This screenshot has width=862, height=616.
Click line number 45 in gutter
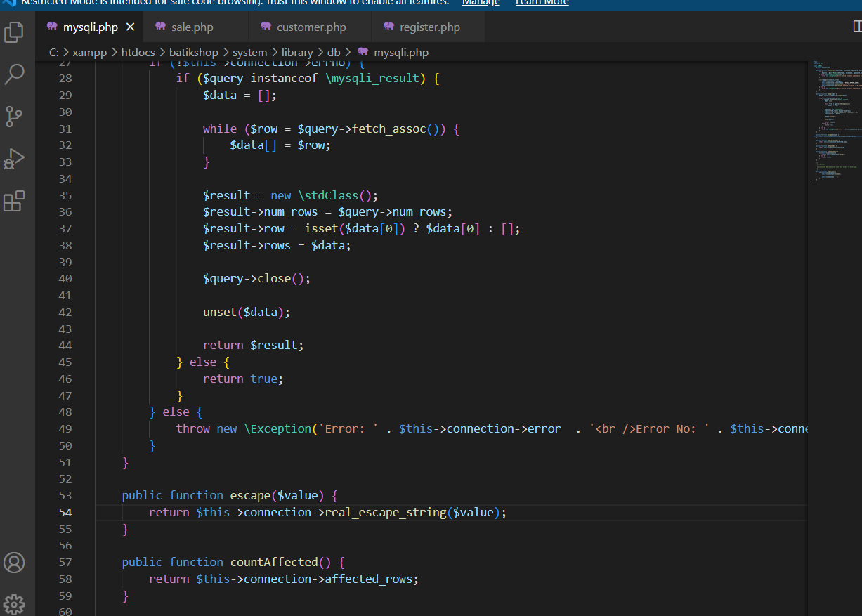65,362
